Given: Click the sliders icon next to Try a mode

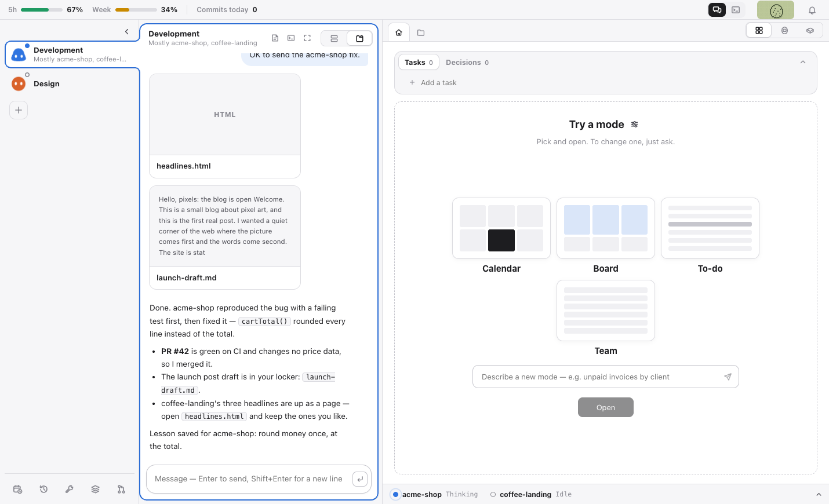Looking at the screenshot, I should tap(635, 125).
